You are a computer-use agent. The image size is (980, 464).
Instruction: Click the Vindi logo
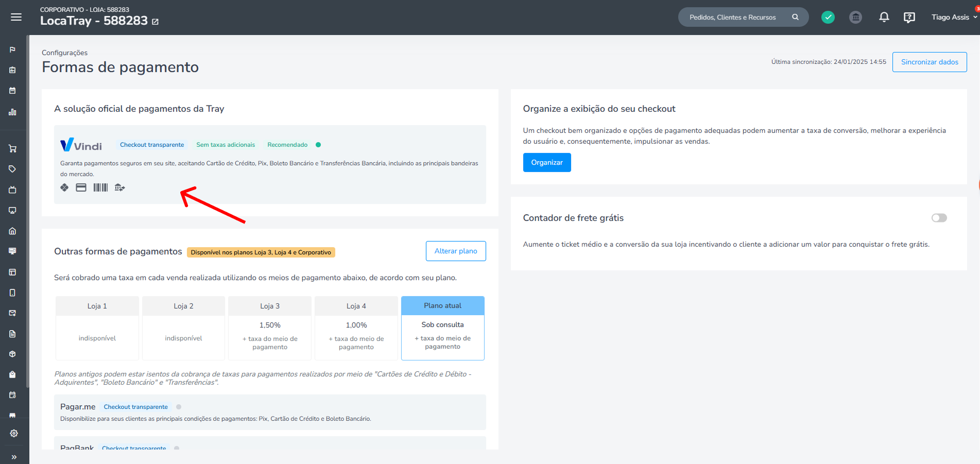[x=81, y=145]
